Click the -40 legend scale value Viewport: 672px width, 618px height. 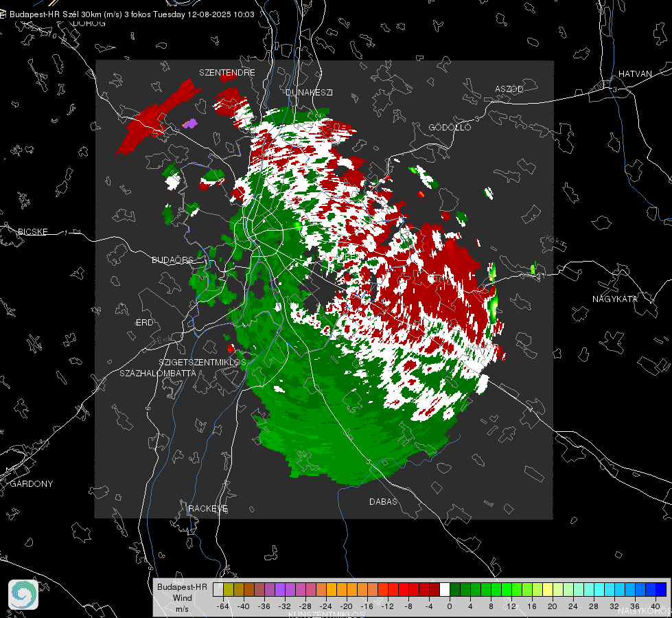coord(244,606)
